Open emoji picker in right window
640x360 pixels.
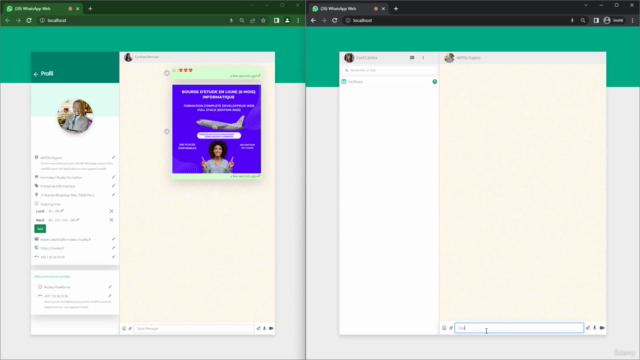tap(444, 328)
